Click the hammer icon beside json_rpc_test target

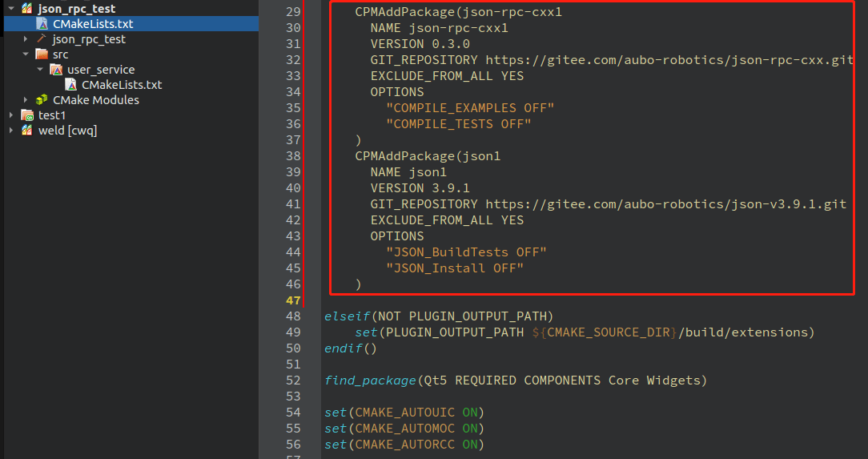click(x=41, y=38)
